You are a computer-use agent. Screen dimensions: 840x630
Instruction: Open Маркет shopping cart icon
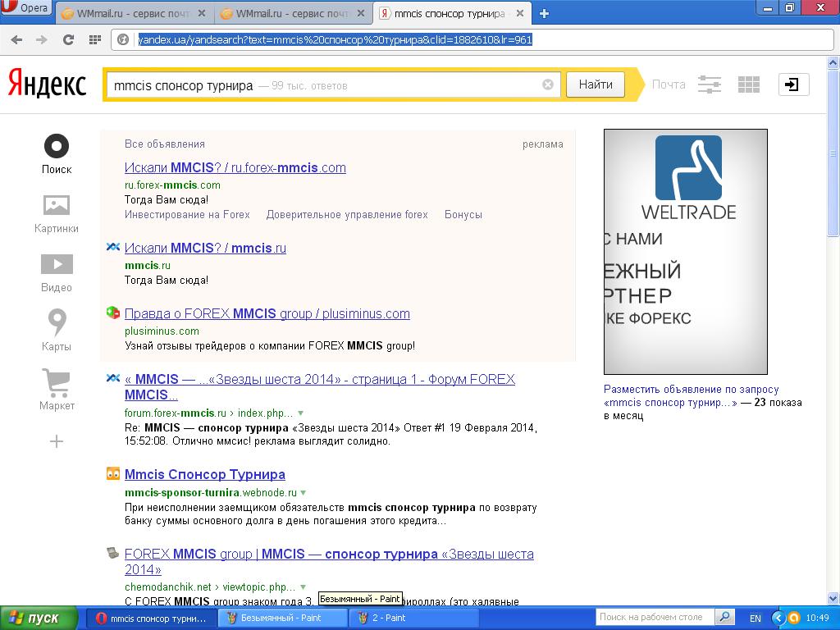tap(57, 383)
